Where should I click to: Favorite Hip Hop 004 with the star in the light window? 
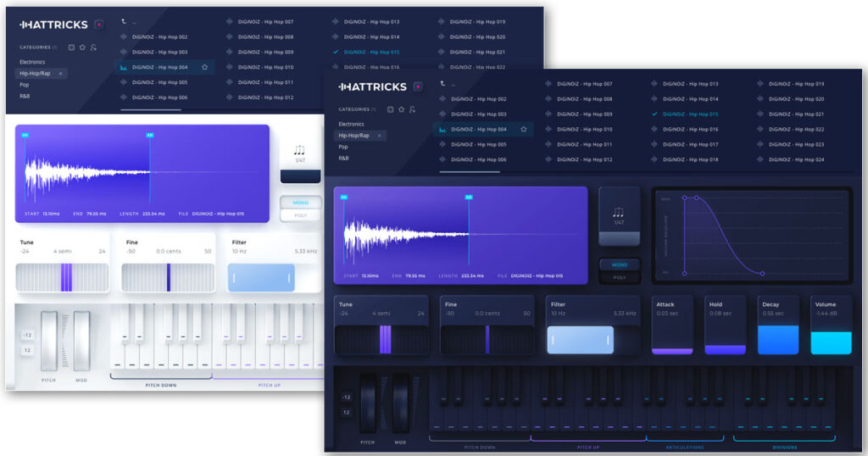click(x=205, y=68)
